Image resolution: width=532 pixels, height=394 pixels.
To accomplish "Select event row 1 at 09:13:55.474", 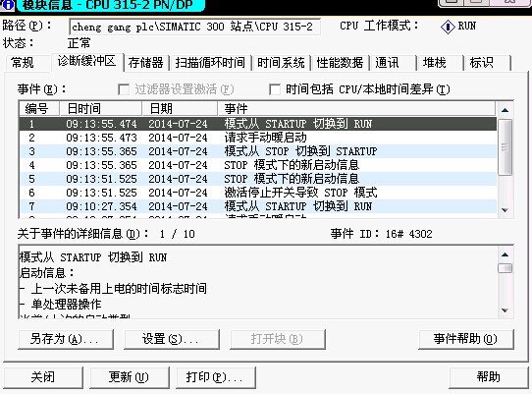I will pyautogui.click(x=258, y=124).
